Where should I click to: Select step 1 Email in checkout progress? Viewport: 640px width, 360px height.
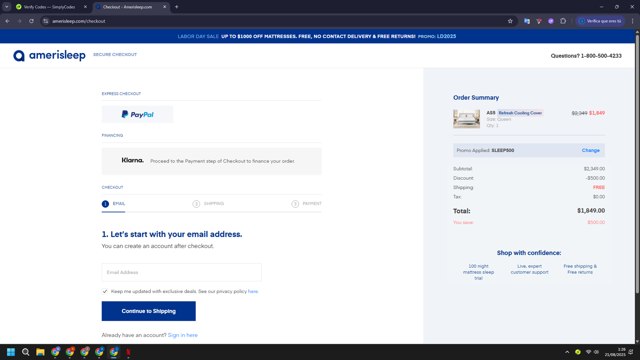[x=113, y=203]
